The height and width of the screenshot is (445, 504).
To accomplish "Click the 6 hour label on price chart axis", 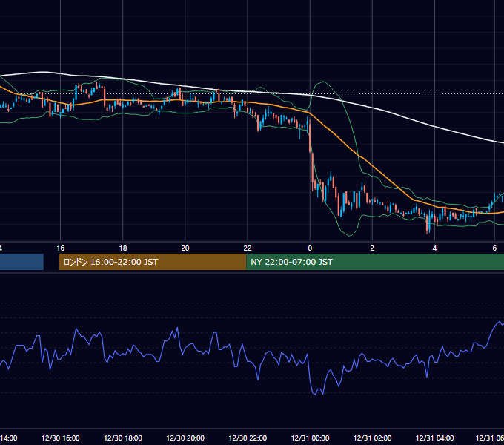I will click(494, 248).
